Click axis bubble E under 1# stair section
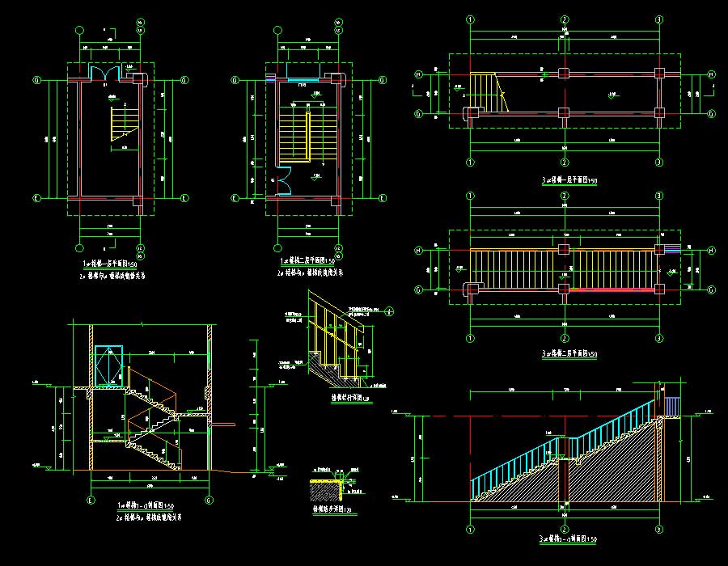 pos(91,501)
